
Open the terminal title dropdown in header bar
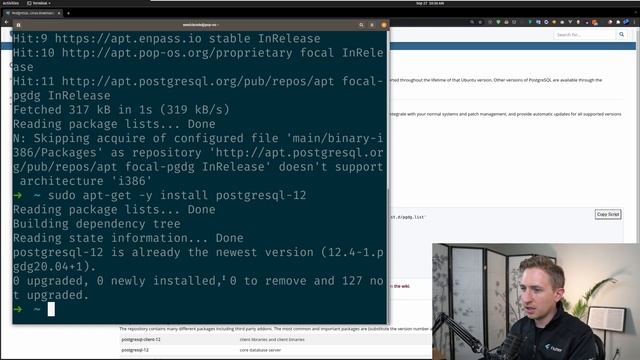(200, 25)
